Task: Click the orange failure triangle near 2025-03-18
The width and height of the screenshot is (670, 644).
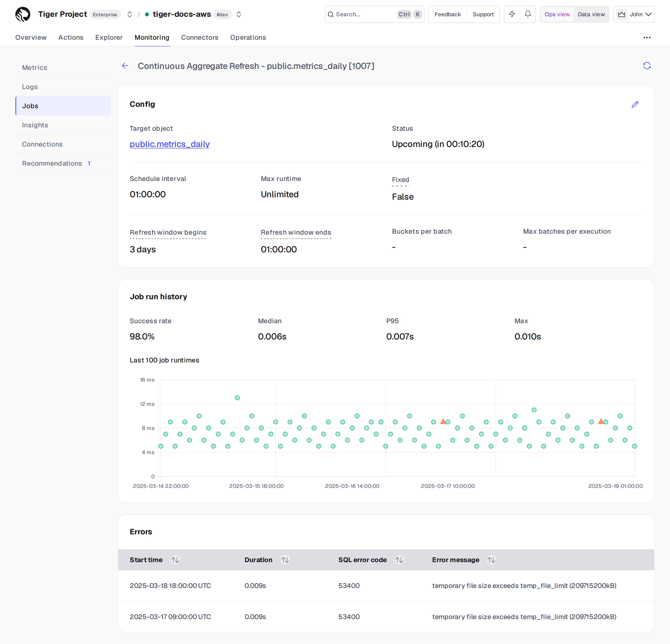Action: coord(601,421)
